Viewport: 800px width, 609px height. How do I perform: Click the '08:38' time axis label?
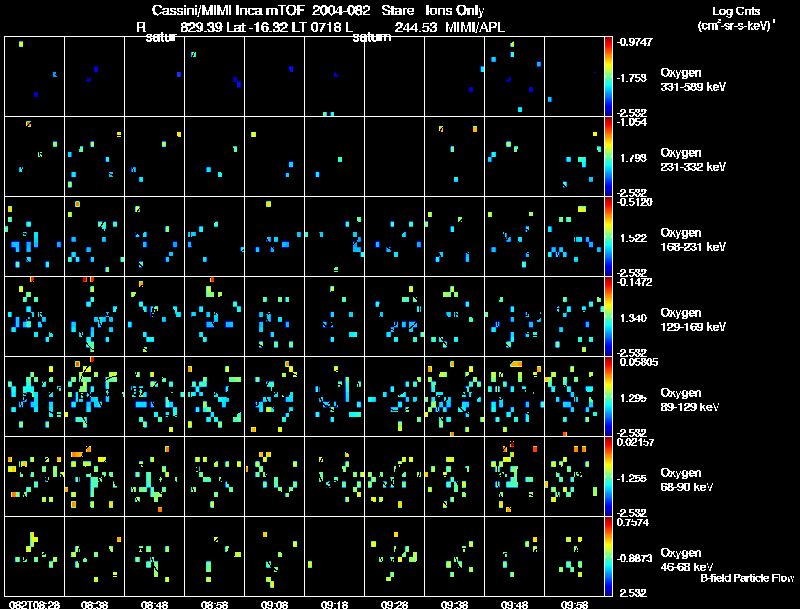(94, 604)
